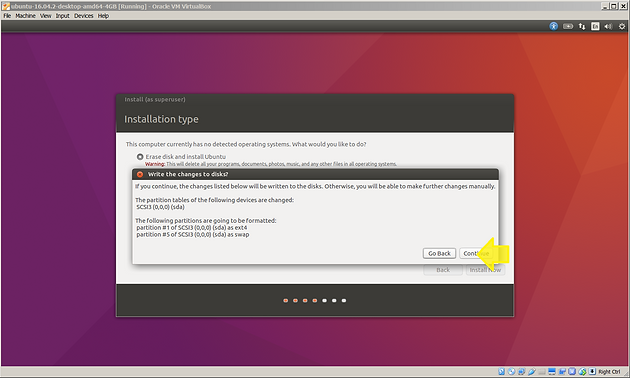Click 'The following partitions are going to be formatted' line
This screenshot has height=378, width=630.
[x=205, y=221]
